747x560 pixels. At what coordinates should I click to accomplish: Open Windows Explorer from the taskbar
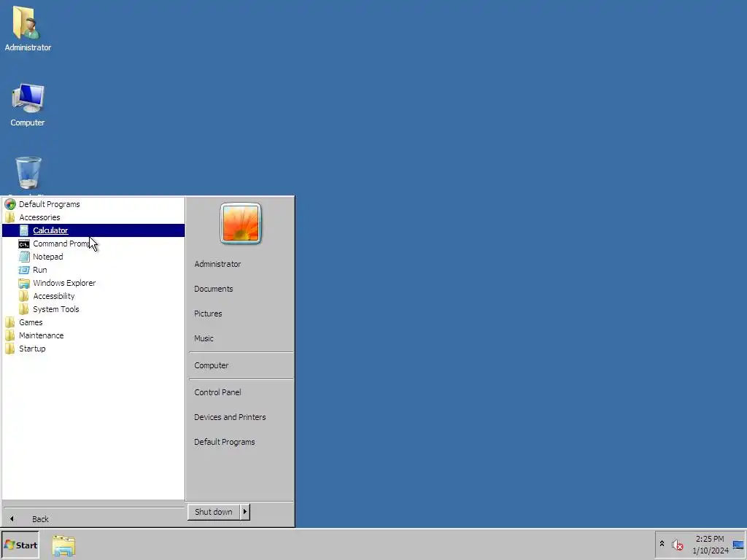pos(63,545)
